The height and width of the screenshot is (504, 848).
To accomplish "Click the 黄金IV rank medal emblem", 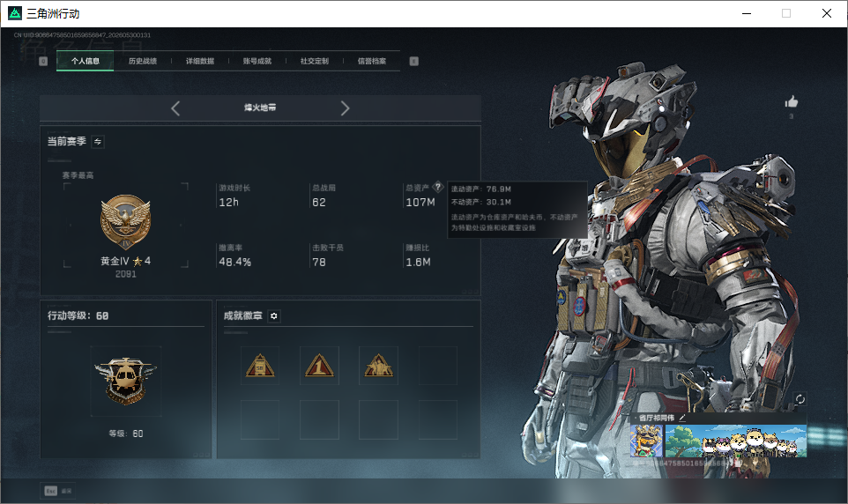I will coord(125,222).
